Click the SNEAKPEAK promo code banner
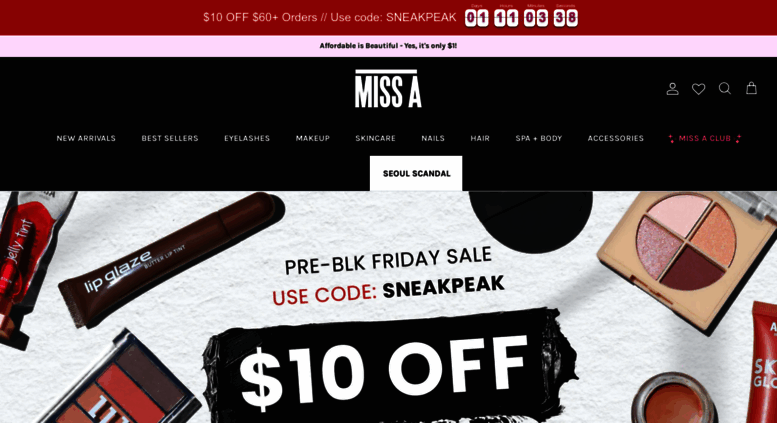777x423 pixels. pyautogui.click(x=330, y=17)
